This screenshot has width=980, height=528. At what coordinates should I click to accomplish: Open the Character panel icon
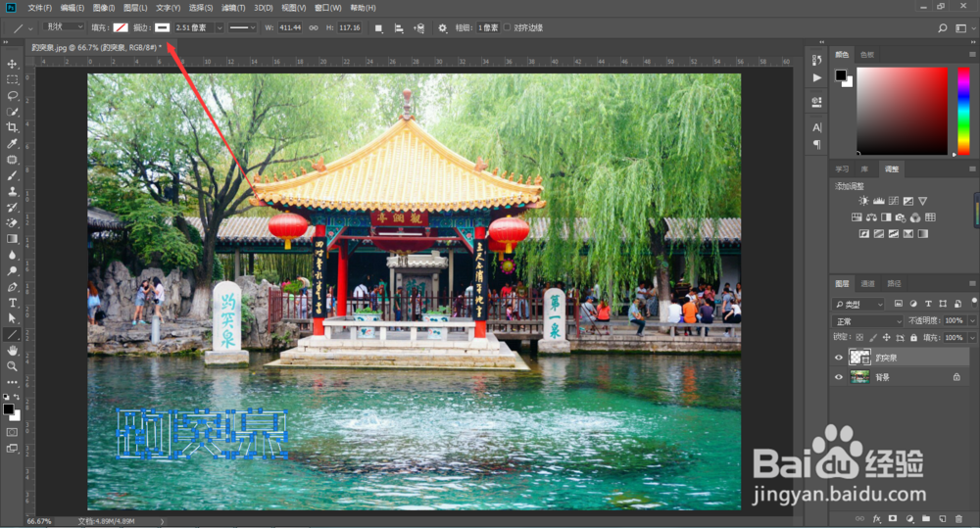[816, 127]
